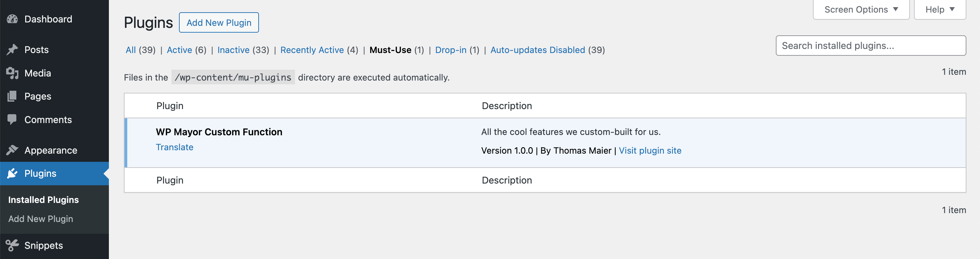Select the Must-Use (1) filter
980x259 pixels.
(x=397, y=50)
